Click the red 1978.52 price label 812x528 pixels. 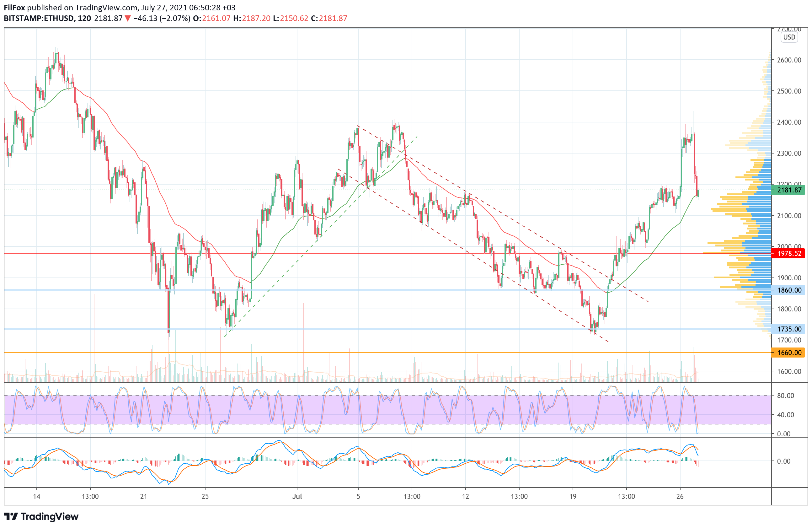point(789,254)
